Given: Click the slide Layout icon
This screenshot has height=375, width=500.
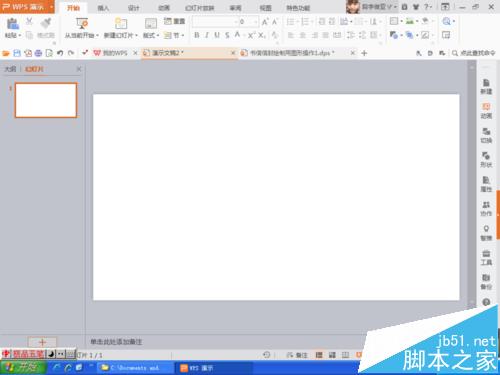Looking at the screenshot, I should click(151, 24).
